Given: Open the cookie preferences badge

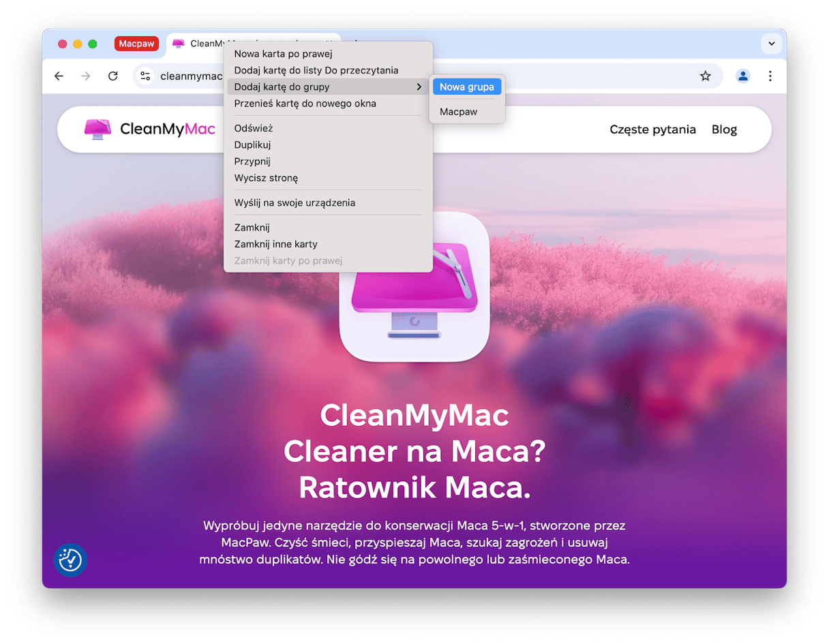Looking at the screenshot, I should (x=70, y=559).
